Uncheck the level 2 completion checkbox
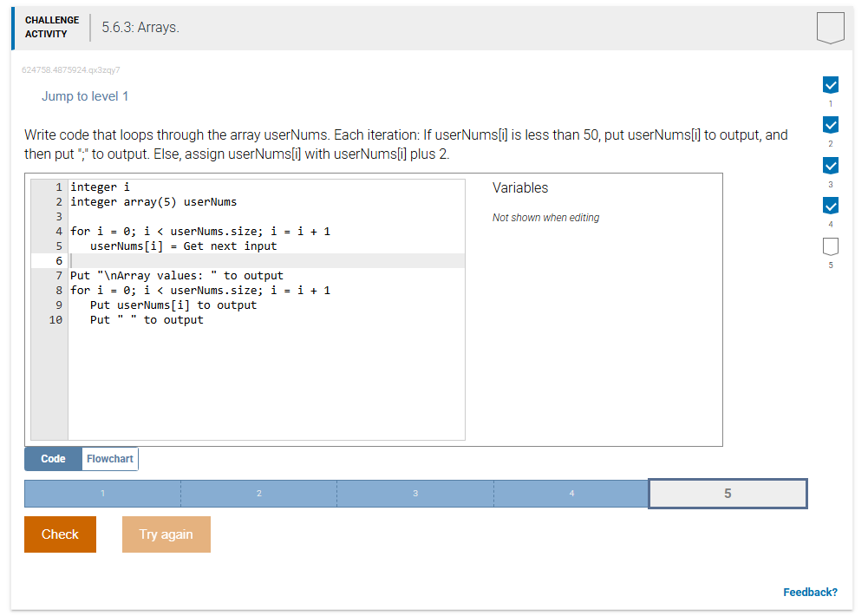 pyautogui.click(x=831, y=124)
